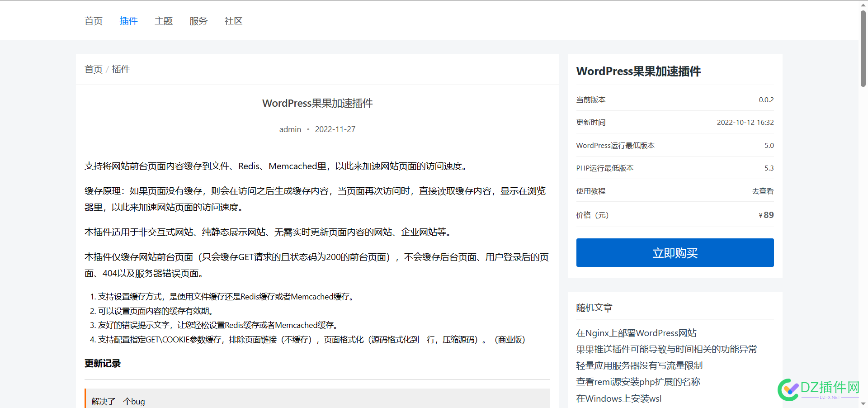This screenshot has height=408, width=868.
Task: Click the scrollbar up arrow
Action: tap(863, 5)
